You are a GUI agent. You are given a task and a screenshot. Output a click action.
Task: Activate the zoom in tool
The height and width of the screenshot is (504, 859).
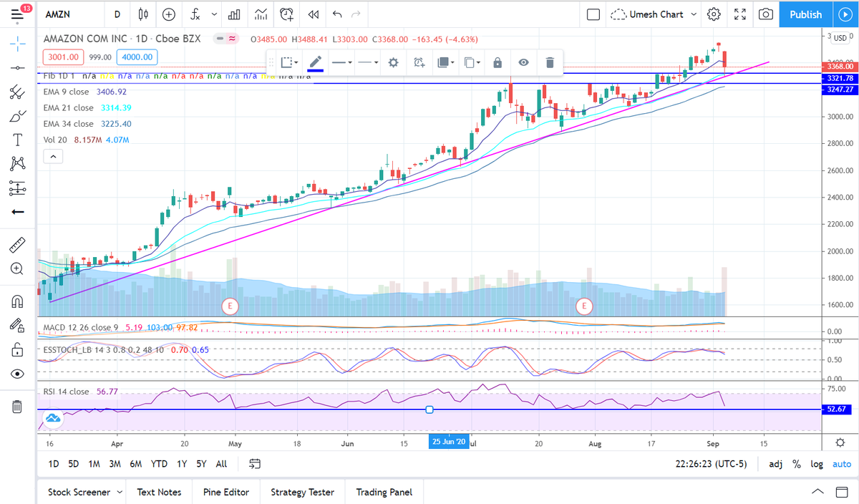coord(18,268)
